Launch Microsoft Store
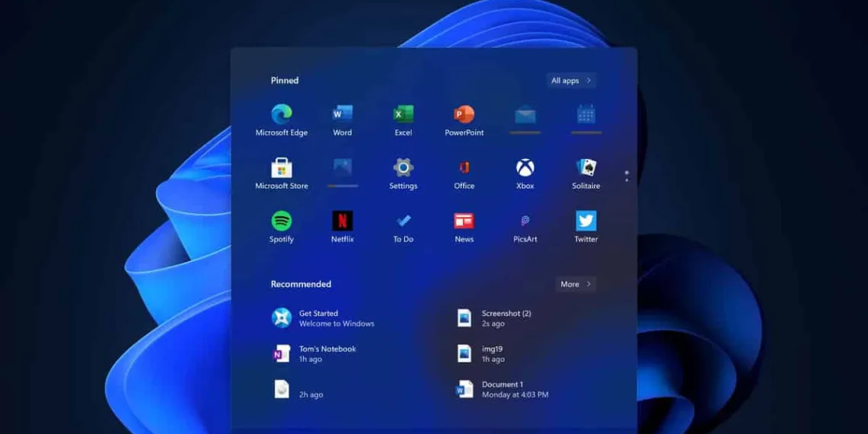This screenshot has width=868, height=434. (281, 174)
